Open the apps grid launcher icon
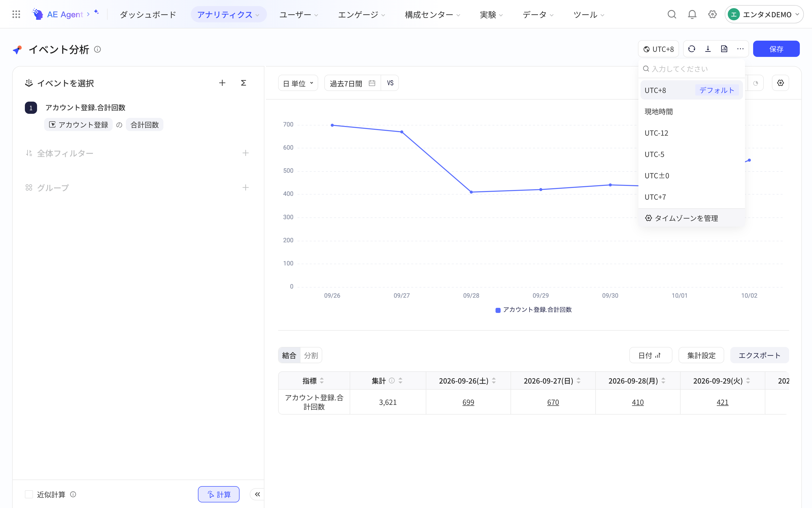The image size is (812, 508). point(16,14)
